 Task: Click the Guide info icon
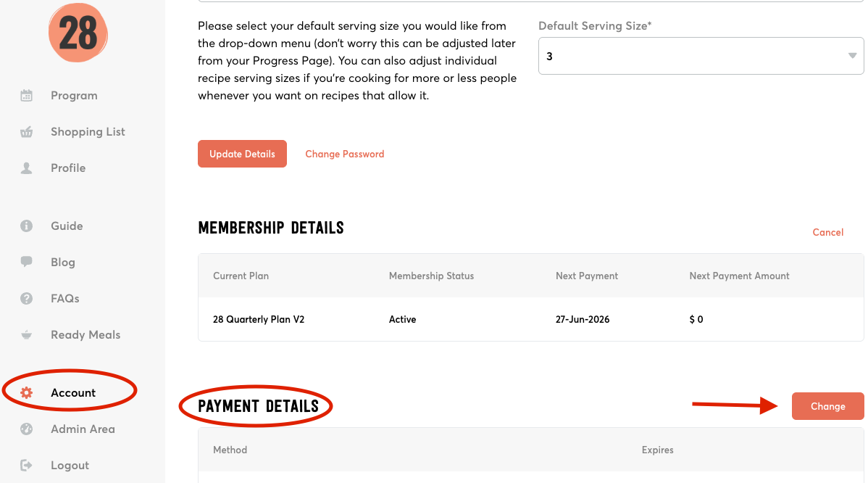tap(27, 226)
